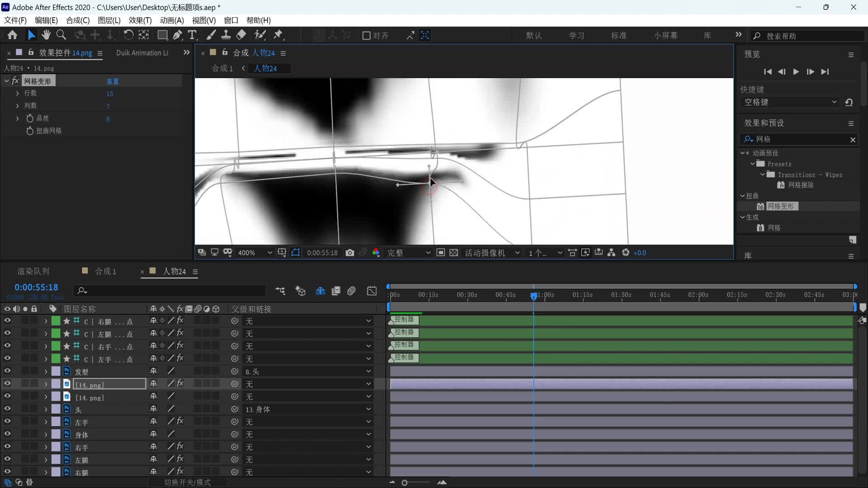Expand the 行数 property
The image size is (868, 488).
pos(17,93)
